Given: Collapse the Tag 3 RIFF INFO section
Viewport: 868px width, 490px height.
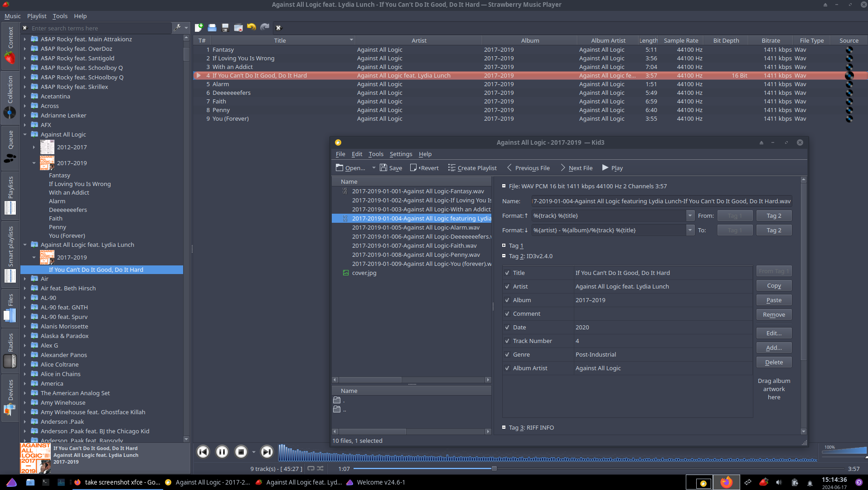Looking at the screenshot, I should (x=504, y=427).
